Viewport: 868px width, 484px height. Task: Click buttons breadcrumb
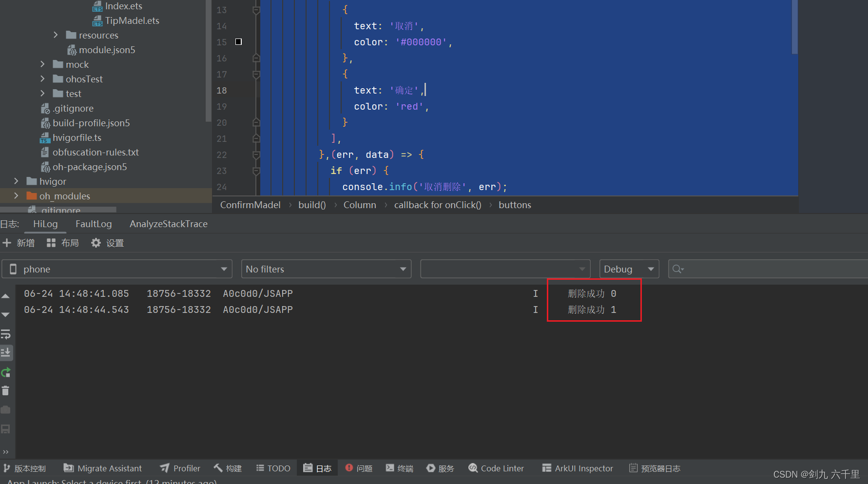pyautogui.click(x=515, y=205)
